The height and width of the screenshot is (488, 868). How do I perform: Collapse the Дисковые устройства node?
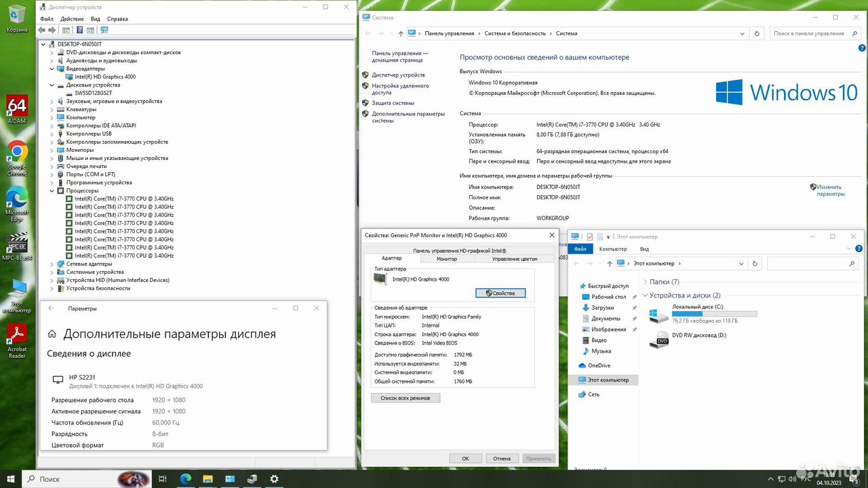52,85
